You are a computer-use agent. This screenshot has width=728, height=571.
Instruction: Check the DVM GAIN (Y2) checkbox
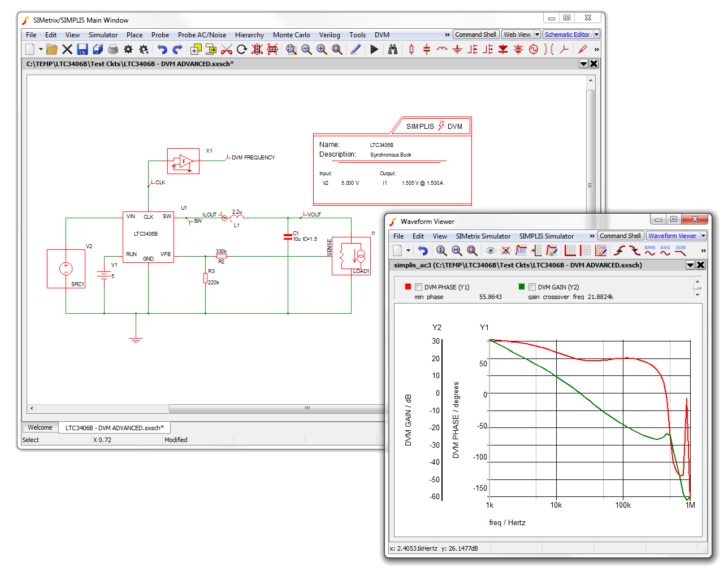pos(532,287)
